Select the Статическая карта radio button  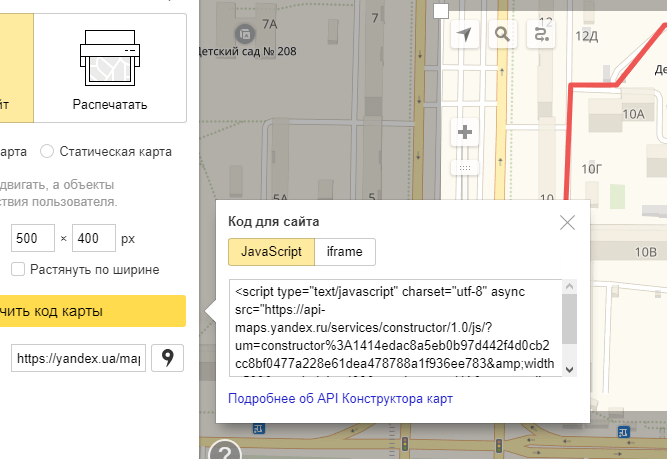47,152
